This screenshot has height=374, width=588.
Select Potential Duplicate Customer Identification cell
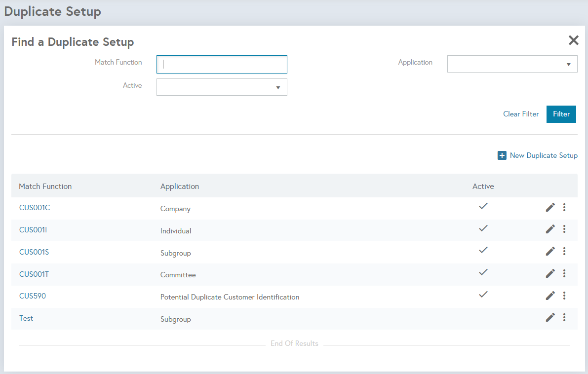click(230, 297)
